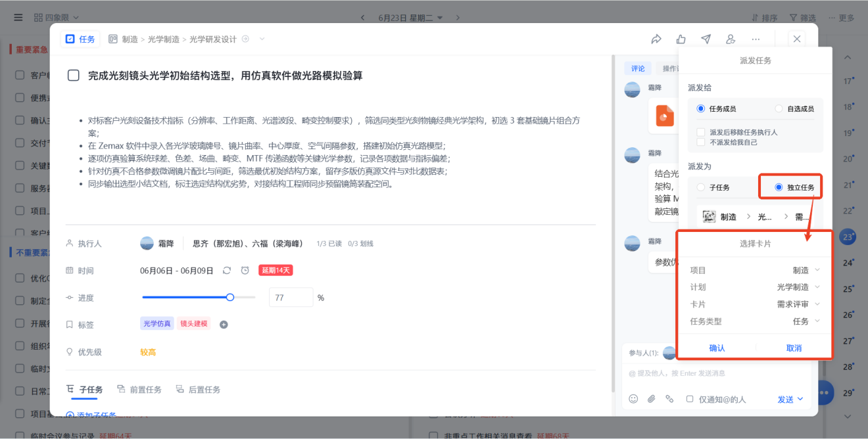The height and width of the screenshot is (439, 868).
Task: Click 霜降's avatar in the 执行人 row
Action: (147, 243)
